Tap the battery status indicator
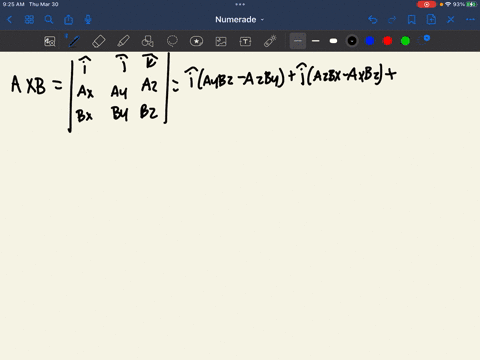 (471, 4)
